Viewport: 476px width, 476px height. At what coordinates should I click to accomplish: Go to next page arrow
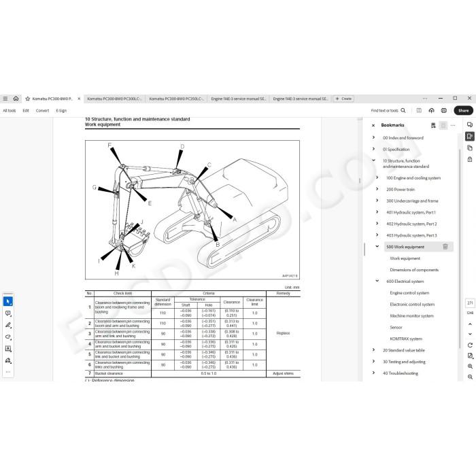tap(470, 334)
